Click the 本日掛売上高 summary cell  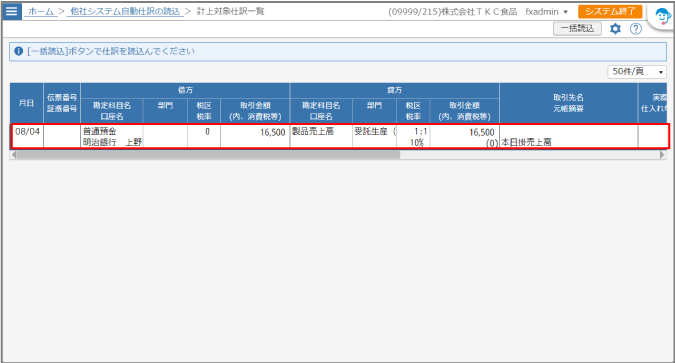tap(569, 136)
